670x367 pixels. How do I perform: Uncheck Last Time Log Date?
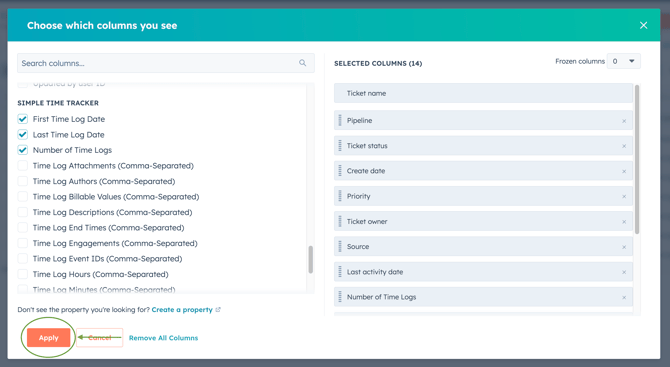[x=23, y=135]
